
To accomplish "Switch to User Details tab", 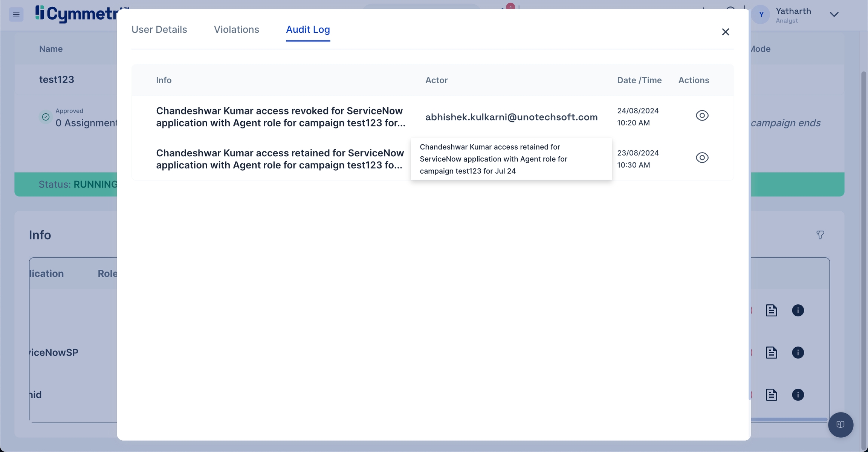I will pos(159,30).
